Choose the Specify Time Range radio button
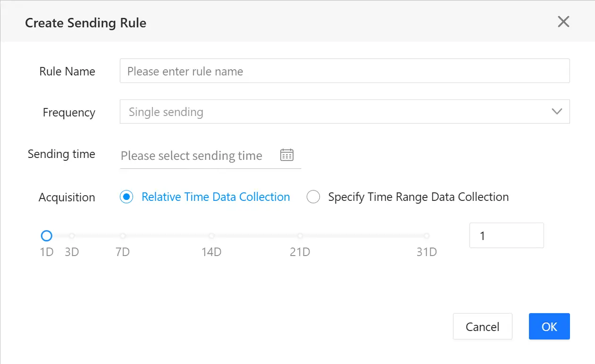 (x=313, y=197)
